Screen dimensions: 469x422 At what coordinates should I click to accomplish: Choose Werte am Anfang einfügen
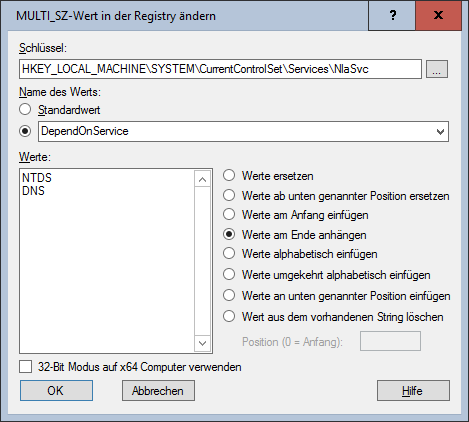[229, 214]
